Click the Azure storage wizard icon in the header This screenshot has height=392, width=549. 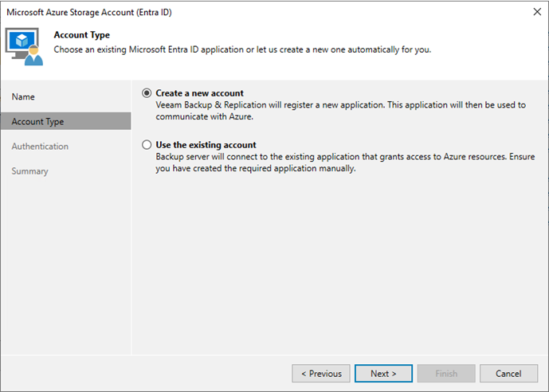click(25, 47)
